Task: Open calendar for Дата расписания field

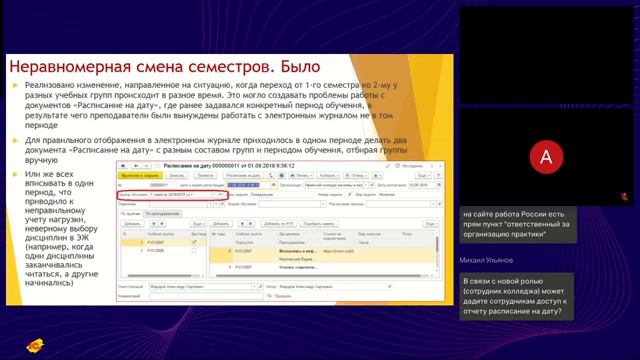Action: (x=439, y=185)
